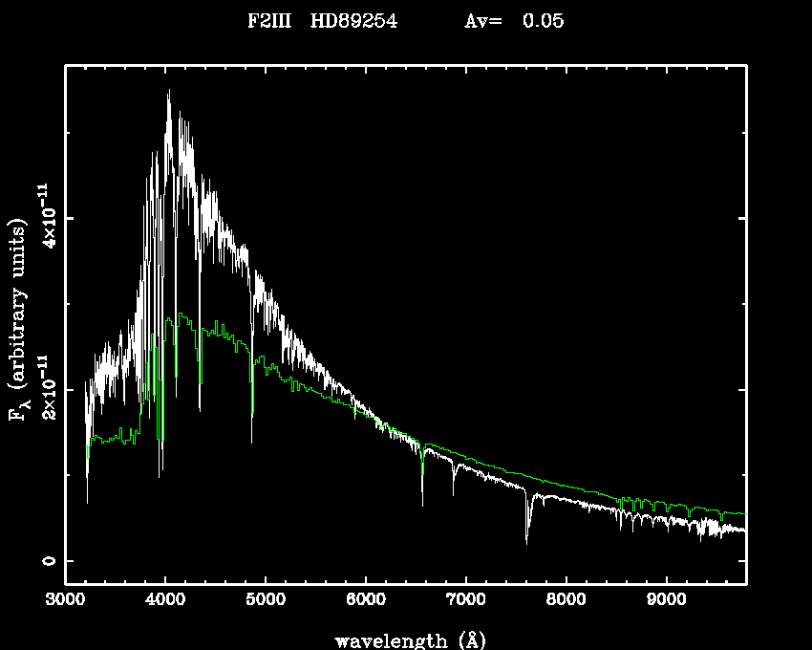The height and width of the screenshot is (650, 812).
Task: Click the 4000 tick label on x-axis
Action: [x=165, y=600]
